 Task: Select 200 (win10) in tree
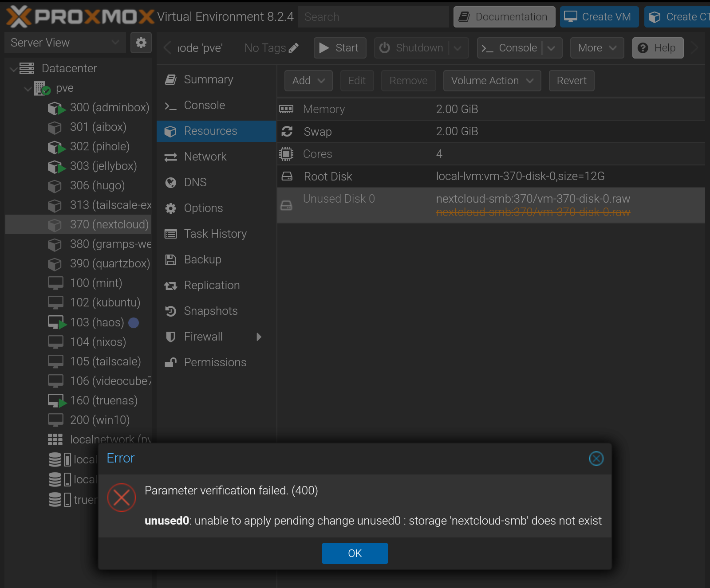79,420
